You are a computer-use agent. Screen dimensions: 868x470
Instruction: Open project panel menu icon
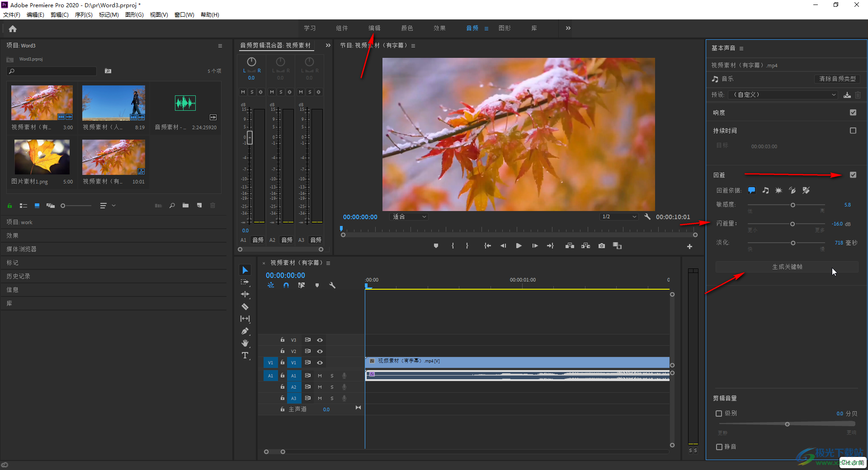(220, 46)
